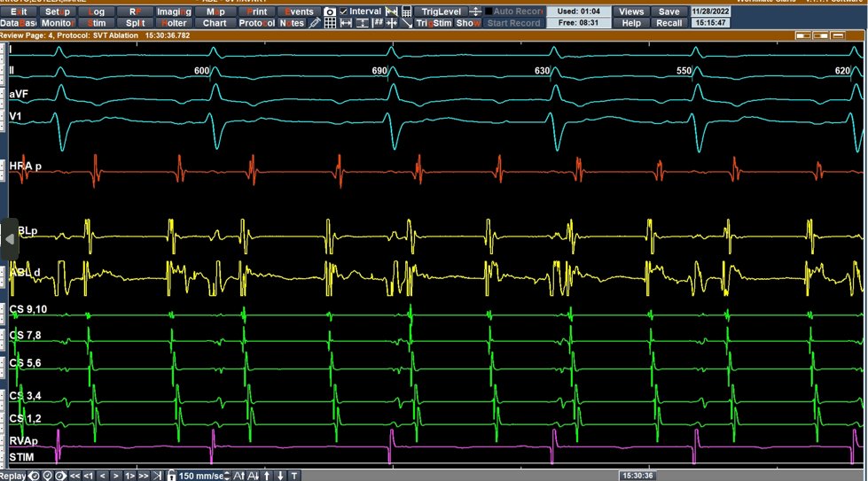Advance one page with 1>

click(x=129, y=476)
